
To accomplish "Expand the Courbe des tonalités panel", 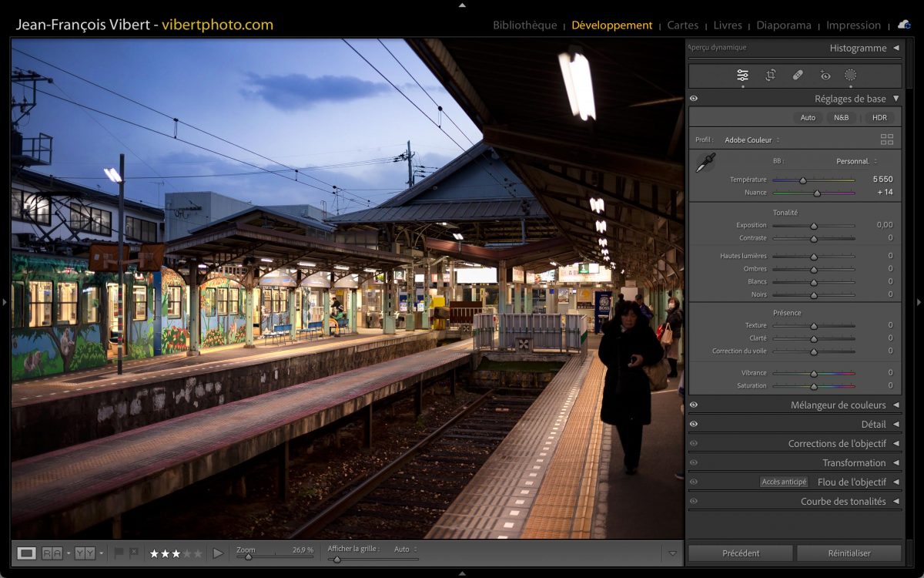I will 843,501.
